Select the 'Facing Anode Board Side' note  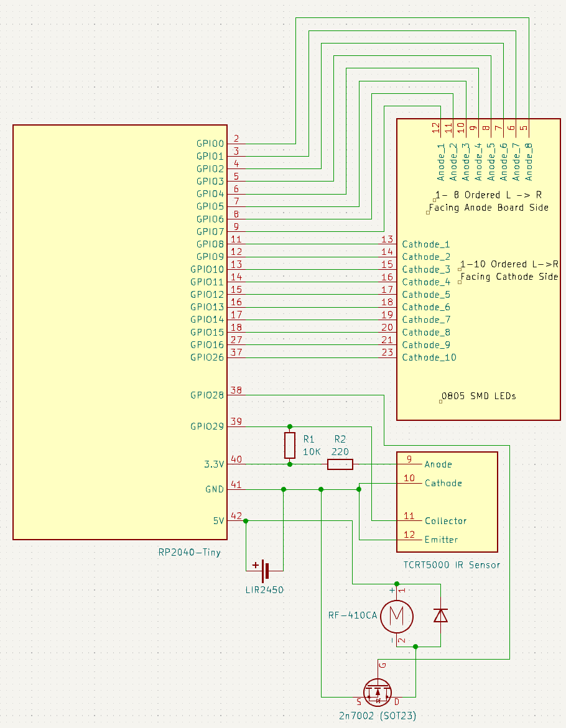click(488, 208)
